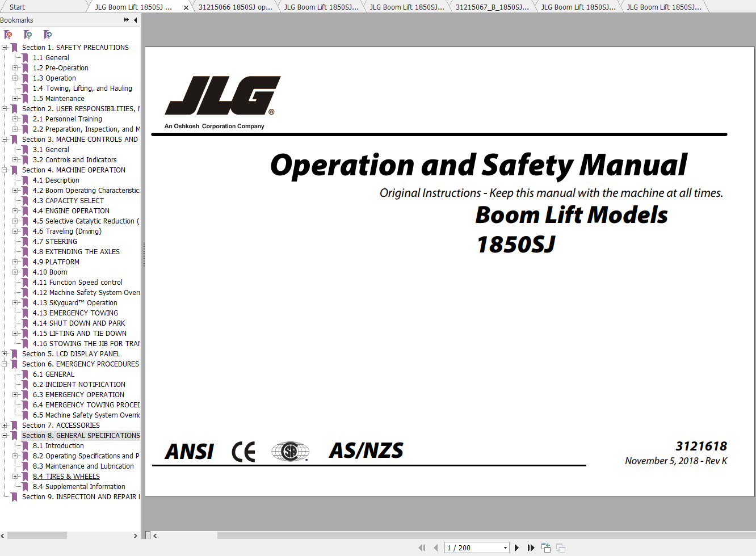Image resolution: width=756 pixels, height=556 pixels.
Task: Open bookmark 8.1 Introduction
Action: [58, 446]
